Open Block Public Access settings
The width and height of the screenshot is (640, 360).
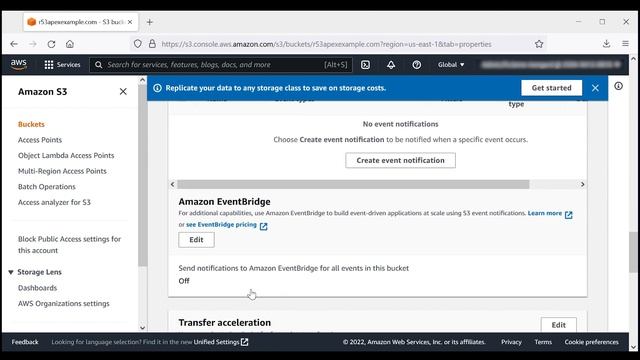(x=69, y=244)
